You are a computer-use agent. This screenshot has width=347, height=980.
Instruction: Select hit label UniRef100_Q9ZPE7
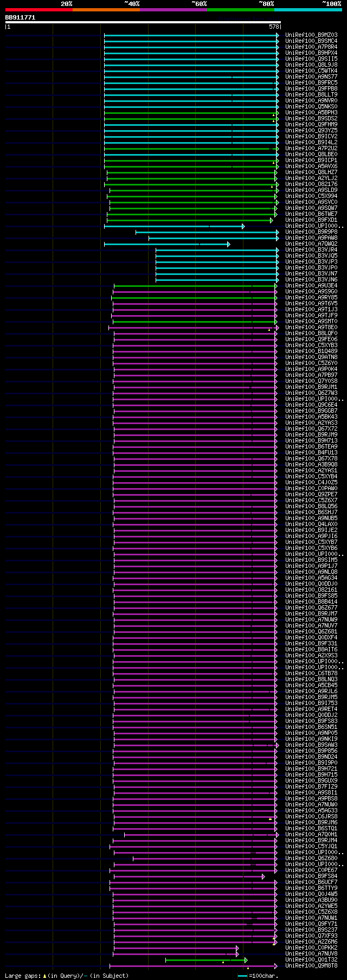311,495
